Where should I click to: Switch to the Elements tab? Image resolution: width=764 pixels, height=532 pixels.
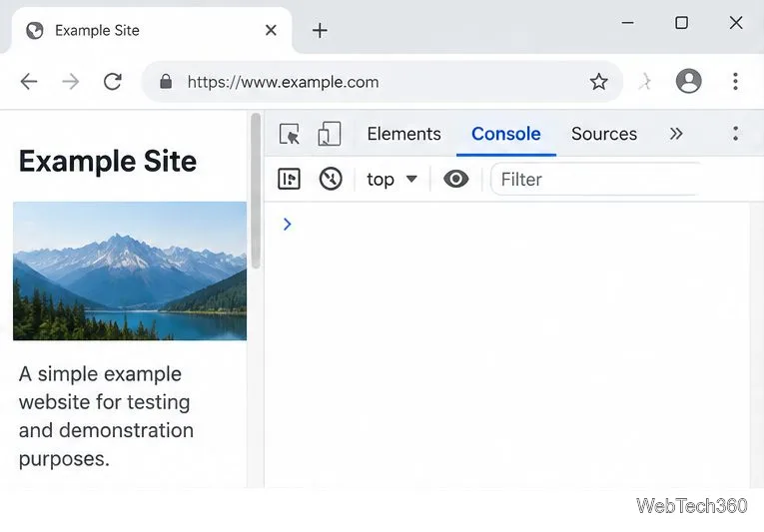[403, 134]
